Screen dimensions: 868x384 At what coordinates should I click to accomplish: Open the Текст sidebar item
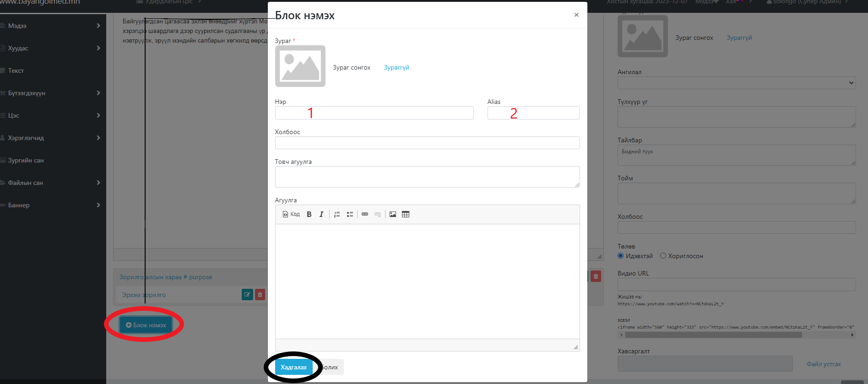tap(16, 70)
